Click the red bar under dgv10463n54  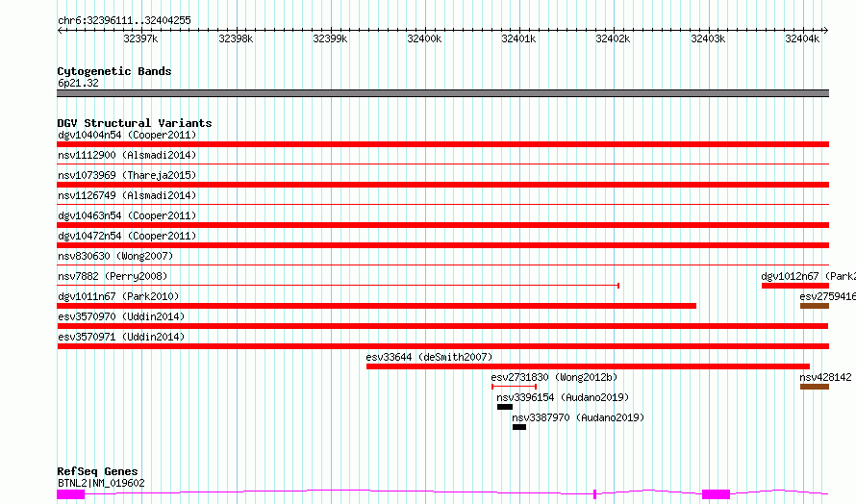click(x=442, y=225)
